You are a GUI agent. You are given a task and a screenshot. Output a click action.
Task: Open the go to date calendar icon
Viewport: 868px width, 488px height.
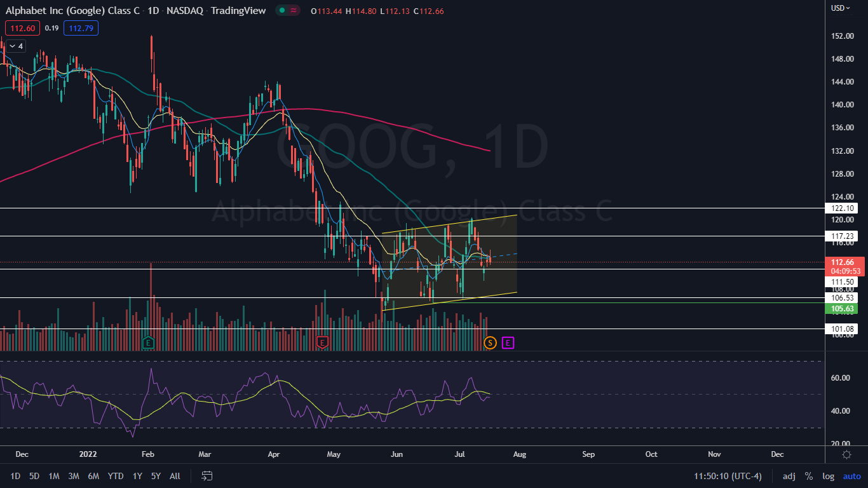pyautogui.click(x=207, y=476)
